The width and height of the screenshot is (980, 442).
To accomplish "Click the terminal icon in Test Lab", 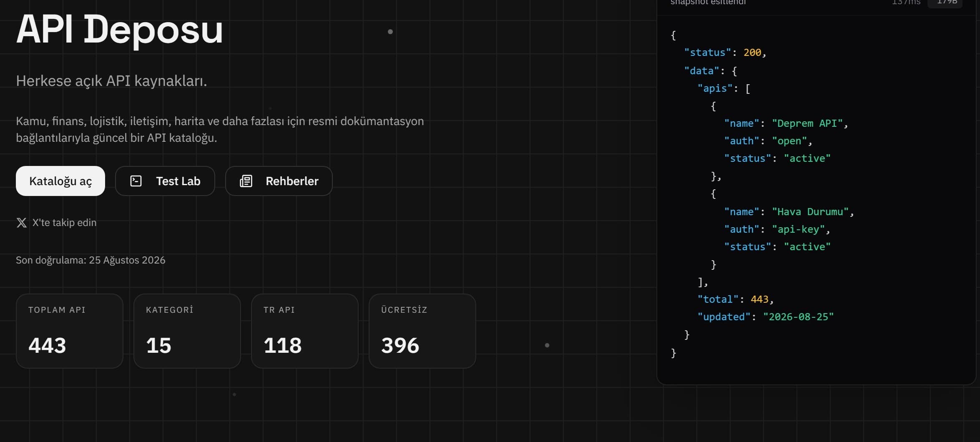I will pos(136,181).
